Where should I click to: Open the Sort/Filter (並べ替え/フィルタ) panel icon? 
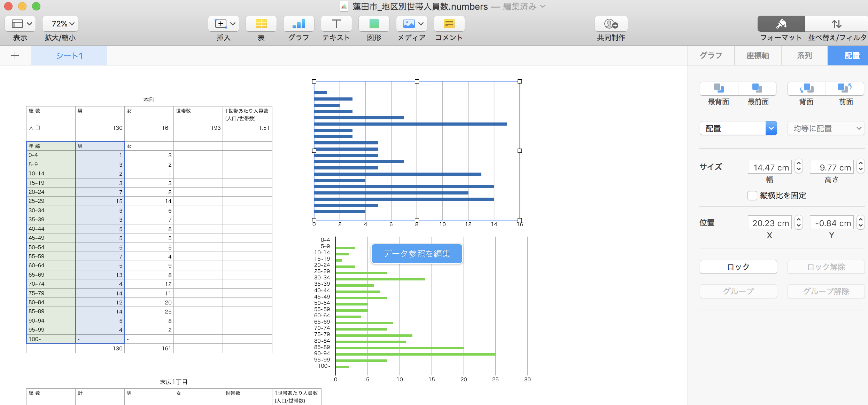(837, 24)
